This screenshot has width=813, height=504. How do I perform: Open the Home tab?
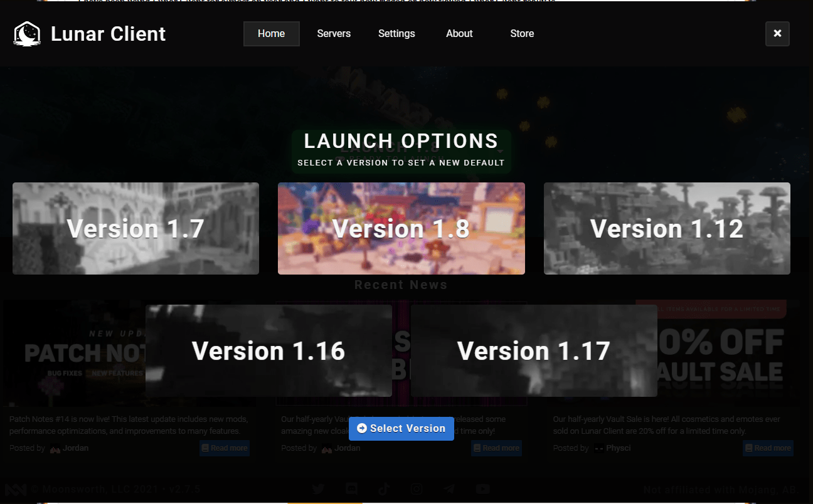(272, 34)
